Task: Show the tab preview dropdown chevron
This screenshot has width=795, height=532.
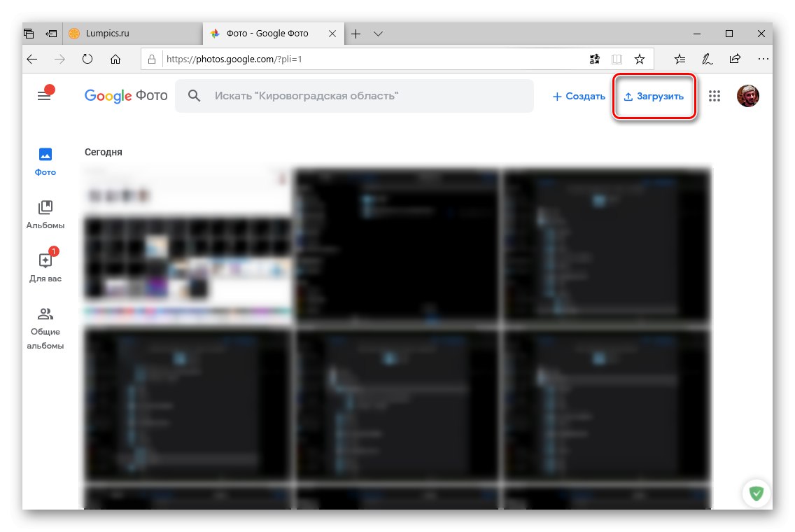Action: click(x=378, y=34)
